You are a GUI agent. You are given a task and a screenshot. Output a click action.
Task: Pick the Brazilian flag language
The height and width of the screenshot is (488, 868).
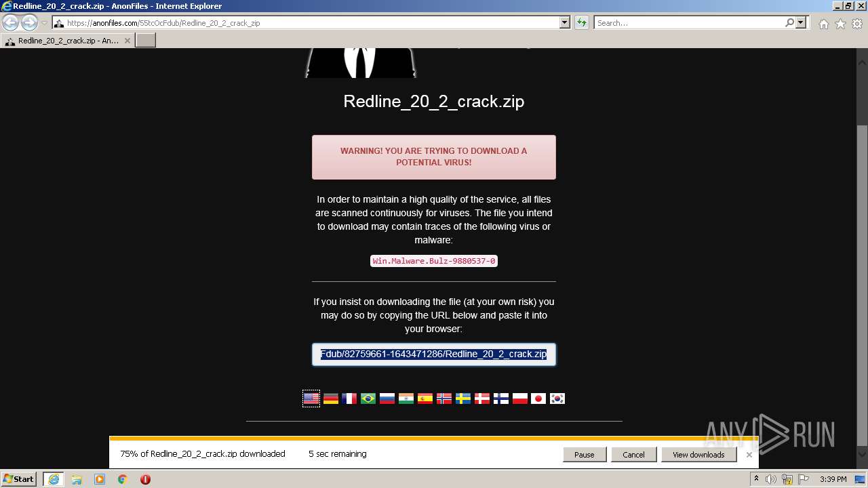coord(368,399)
